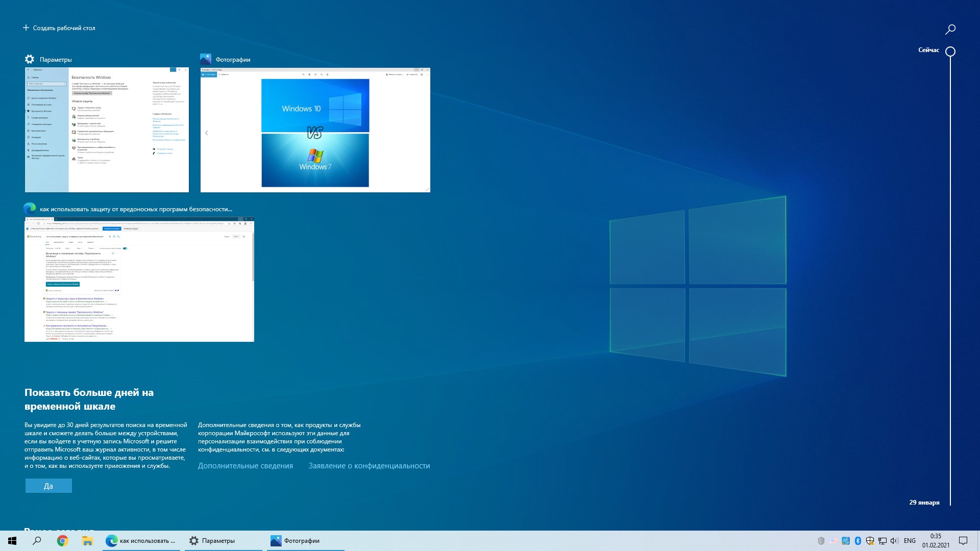Click 'Показать больше дней на временной шкале' heading
This screenshot has width=980, height=551.
click(x=89, y=399)
